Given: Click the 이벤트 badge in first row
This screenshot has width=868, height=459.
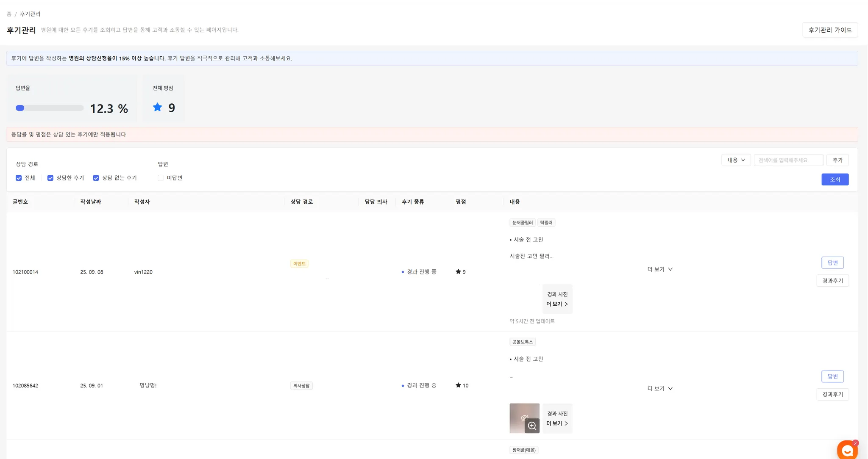Looking at the screenshot, I should pos(299,264).
